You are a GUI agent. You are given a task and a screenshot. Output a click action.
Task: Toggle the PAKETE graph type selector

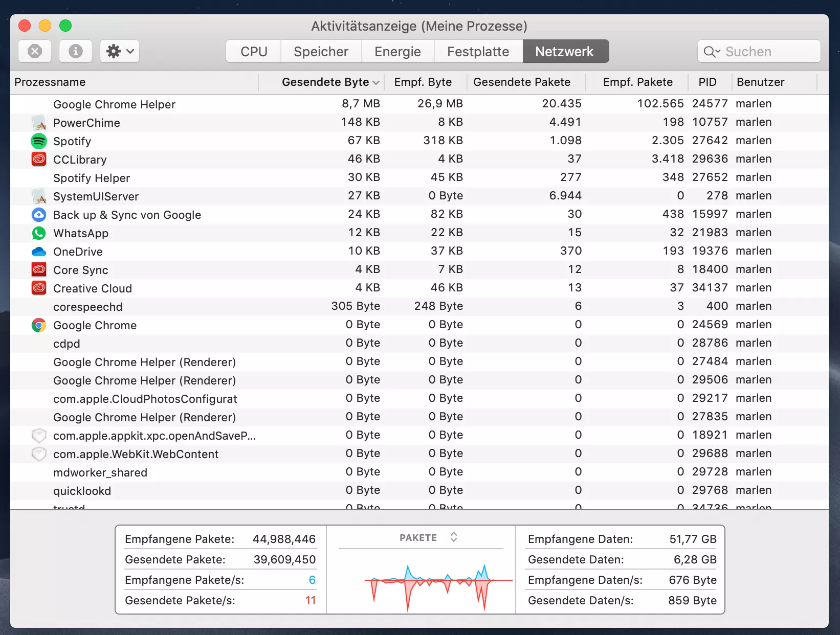coord(453,537)
